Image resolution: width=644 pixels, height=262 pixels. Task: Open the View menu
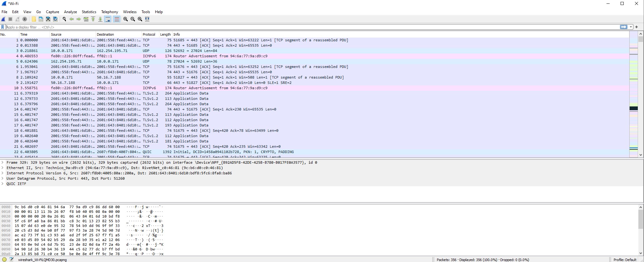click(x=27, y=12)
